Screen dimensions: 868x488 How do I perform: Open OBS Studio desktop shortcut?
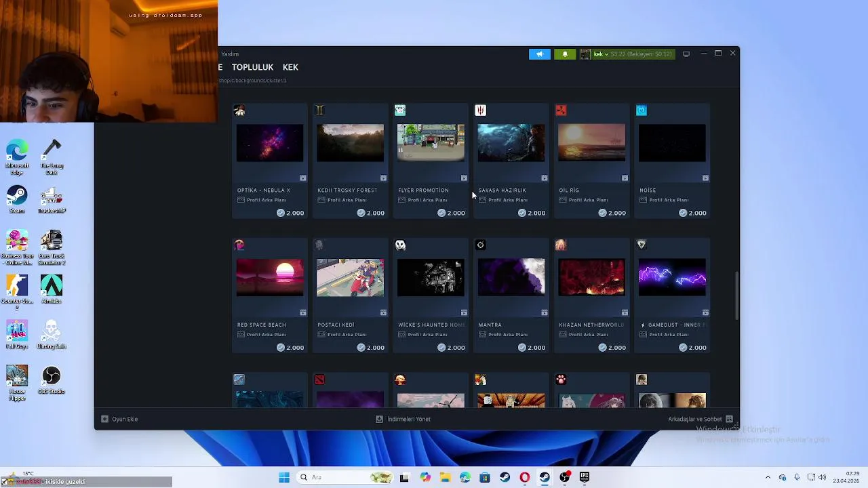[52, 381]
